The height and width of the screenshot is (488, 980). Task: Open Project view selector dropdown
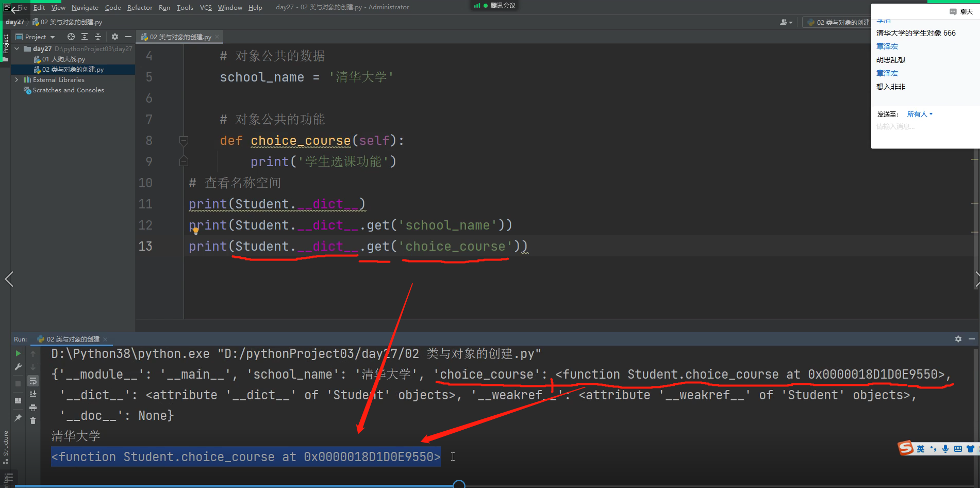tap(36, 37)
